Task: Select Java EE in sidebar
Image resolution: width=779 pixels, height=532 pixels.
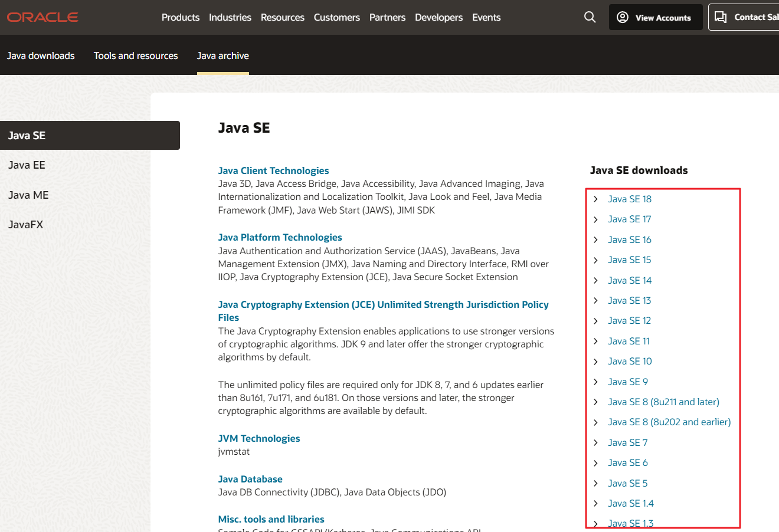Action: [x=27, y=165]
